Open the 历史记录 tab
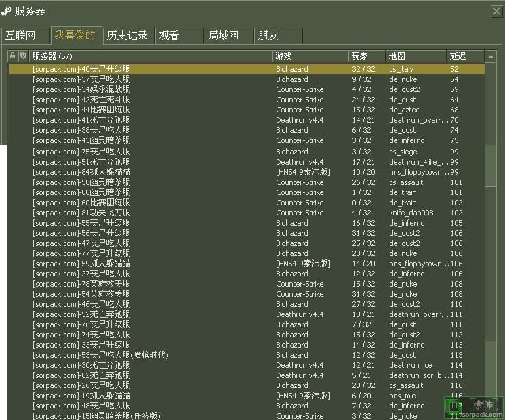The width and height of the screenshot is (505, 420). click(127, 35)
